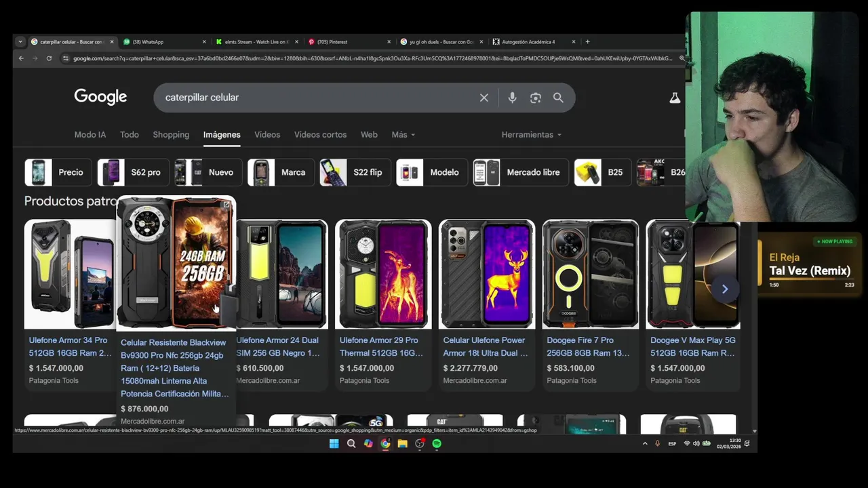Open Celular Resistente Blackview Bv9300 Pro link
This screenshot has height=488, width=868.
175,368
